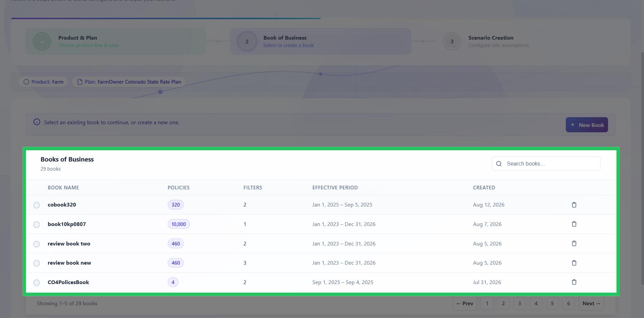Screen dimensions: 644x318
Task: Open the Book of Business step
Action: [x=320, y=41]
